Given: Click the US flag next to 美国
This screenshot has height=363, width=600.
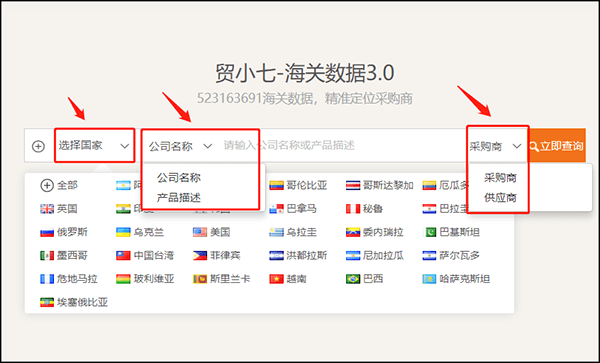Looking at the screenshot, I should [200, 232].
